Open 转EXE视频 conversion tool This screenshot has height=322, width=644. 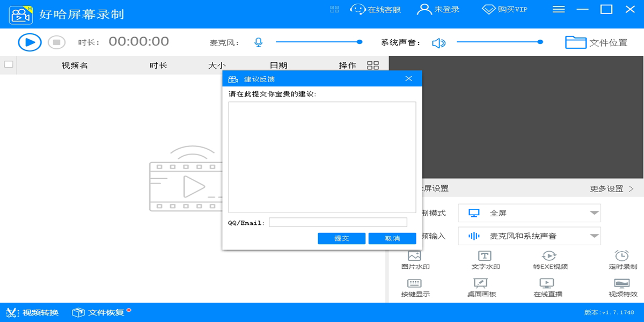point(550,260)
